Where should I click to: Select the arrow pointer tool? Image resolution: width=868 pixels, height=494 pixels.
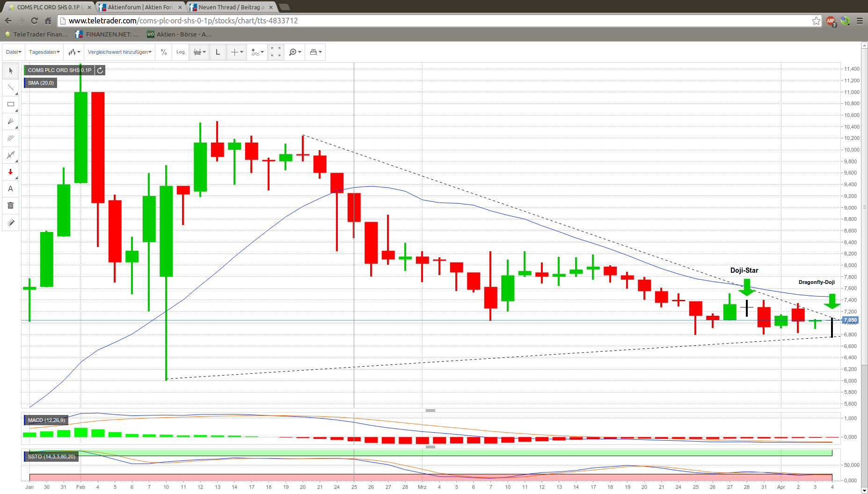point(11,71)
